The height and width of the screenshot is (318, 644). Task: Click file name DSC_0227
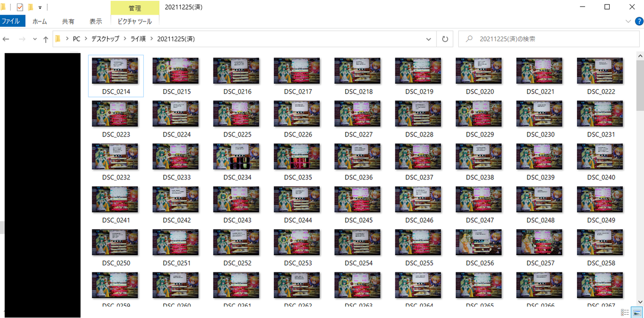coord(358,135)
